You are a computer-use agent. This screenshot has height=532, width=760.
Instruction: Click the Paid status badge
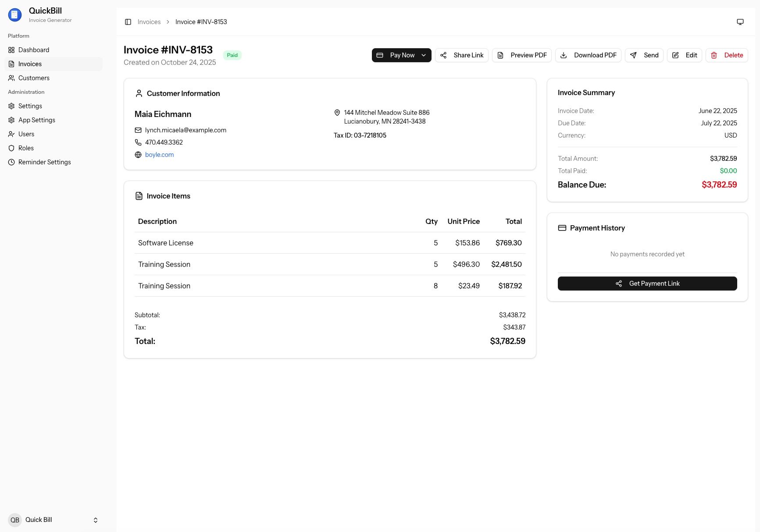click(x=232, y=55)
